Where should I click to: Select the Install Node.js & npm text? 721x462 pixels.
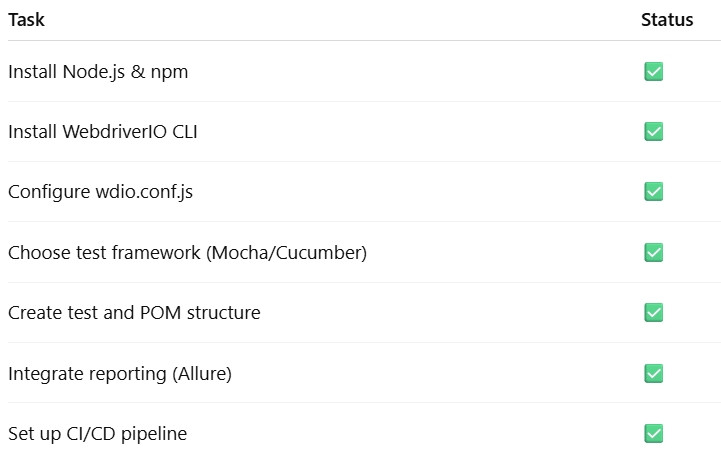point(98,72)
